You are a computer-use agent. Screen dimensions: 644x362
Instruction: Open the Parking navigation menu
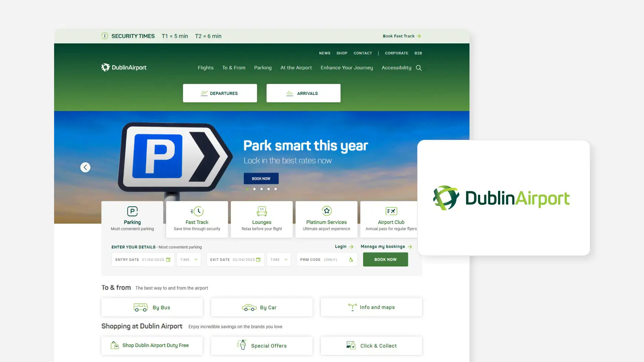tap(263, 68)
